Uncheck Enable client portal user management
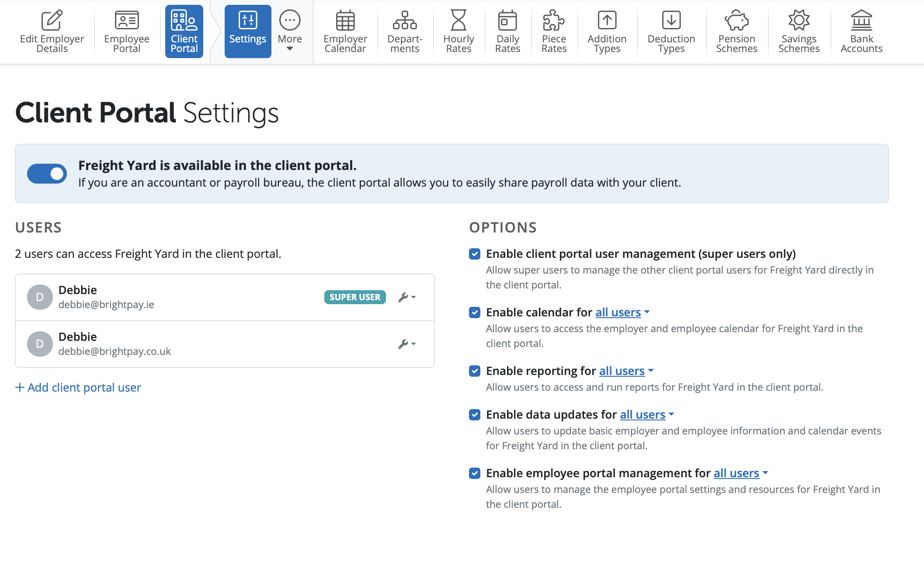 pyautogui.click(x=475, y=254)
